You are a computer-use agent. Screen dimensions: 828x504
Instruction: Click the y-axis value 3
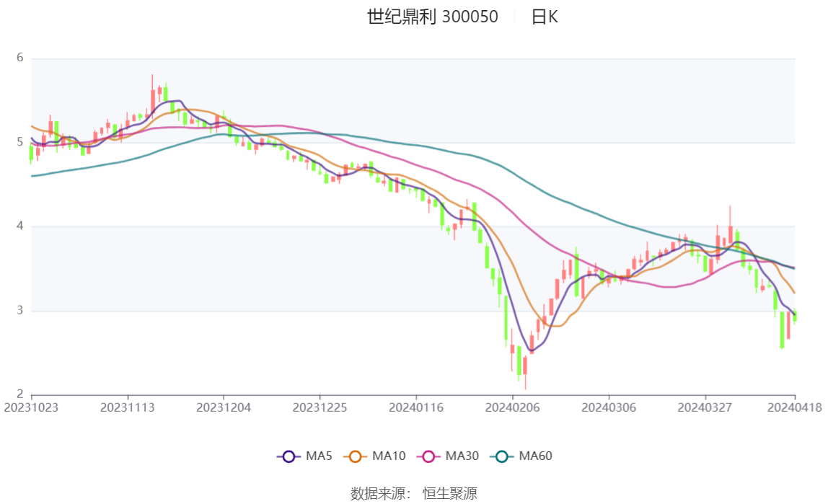pos(20,310)
